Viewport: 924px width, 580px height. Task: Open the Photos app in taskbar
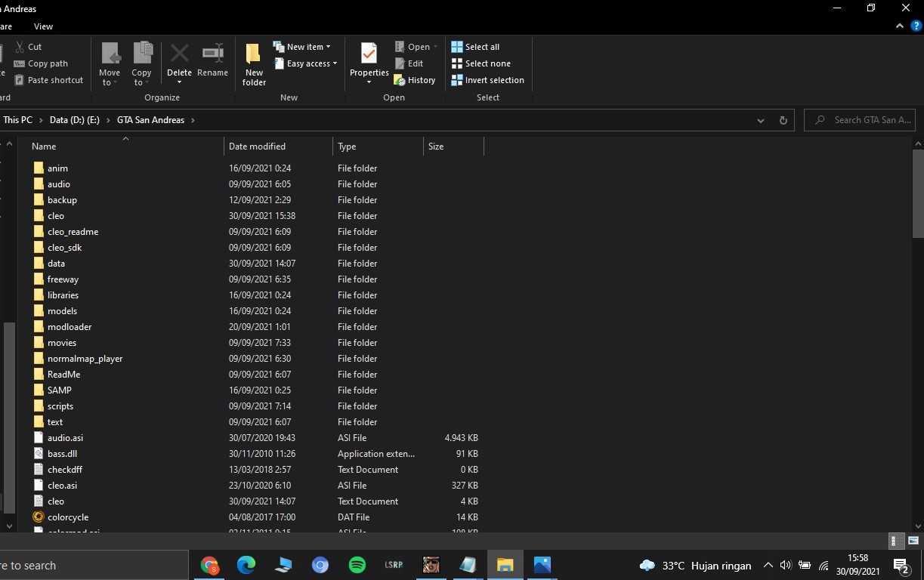(542, 565)
